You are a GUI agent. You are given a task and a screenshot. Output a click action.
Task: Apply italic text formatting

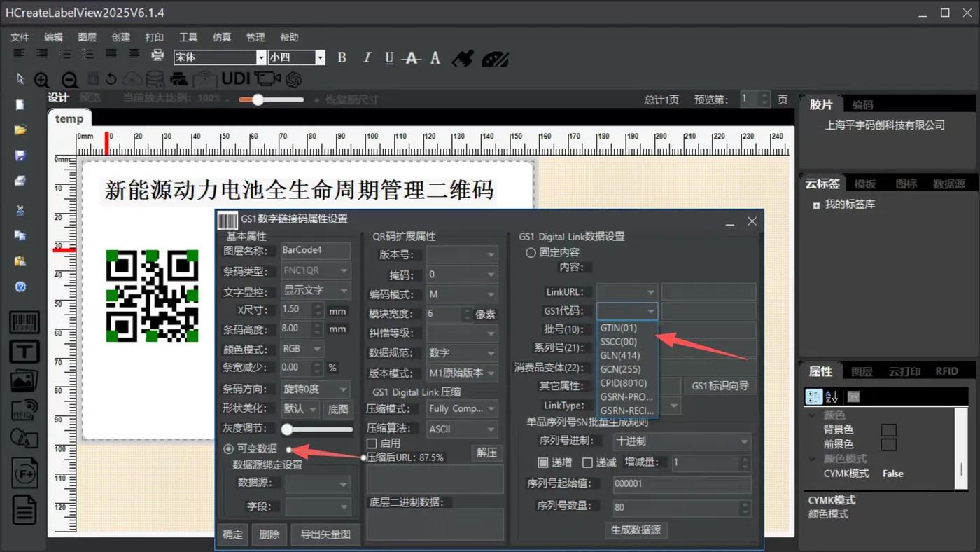click(x=366, y=57)
